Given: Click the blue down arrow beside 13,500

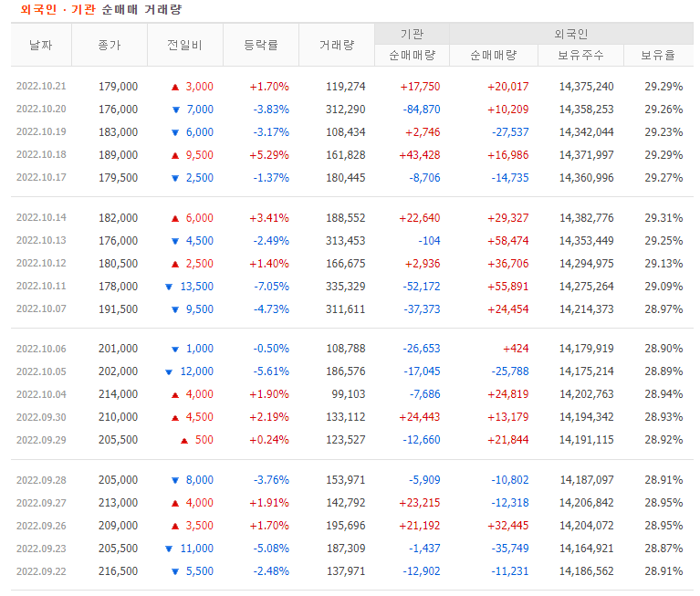Looking at the screenshot, I should (169, 287).
